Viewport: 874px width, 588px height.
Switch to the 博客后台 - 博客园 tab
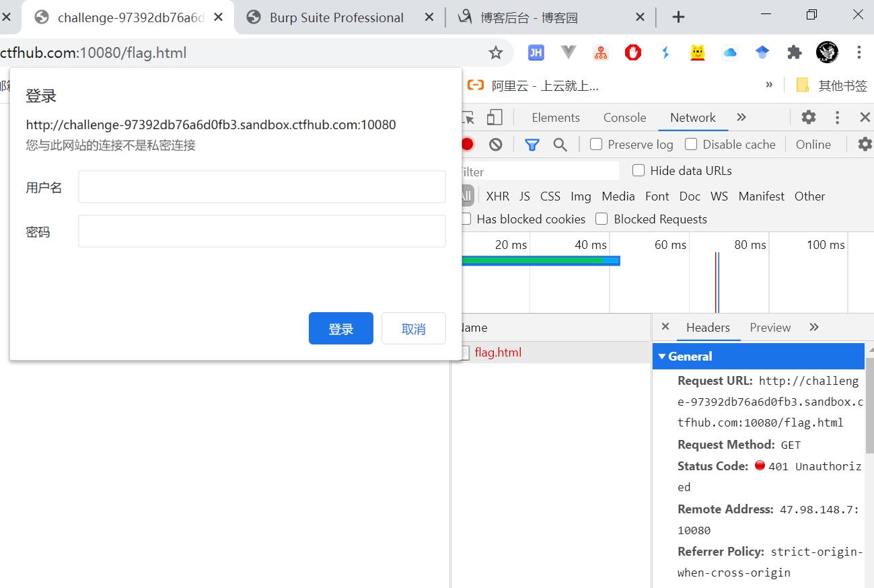click(529, 17)
